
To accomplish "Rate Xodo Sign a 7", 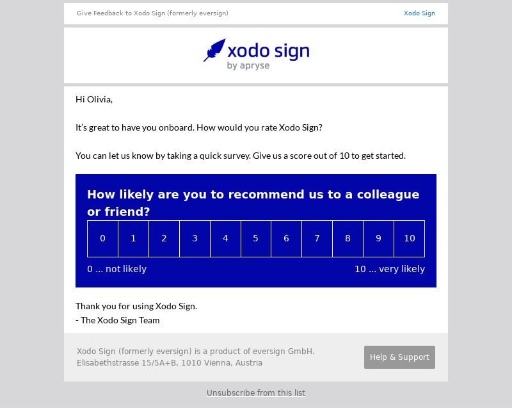I will 317,239.
